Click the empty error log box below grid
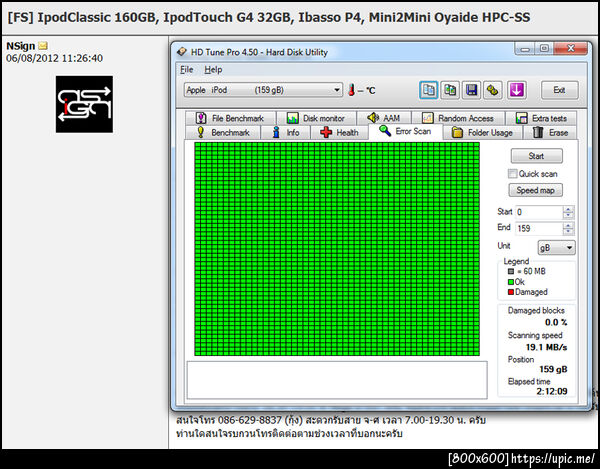Viewport: 600px width, 469px height. click(x=337, y=380)
